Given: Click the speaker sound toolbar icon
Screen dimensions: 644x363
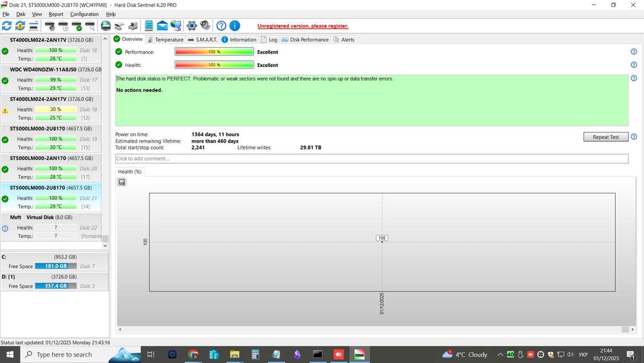Looking at the screenshot, I should tap(205, 26).
